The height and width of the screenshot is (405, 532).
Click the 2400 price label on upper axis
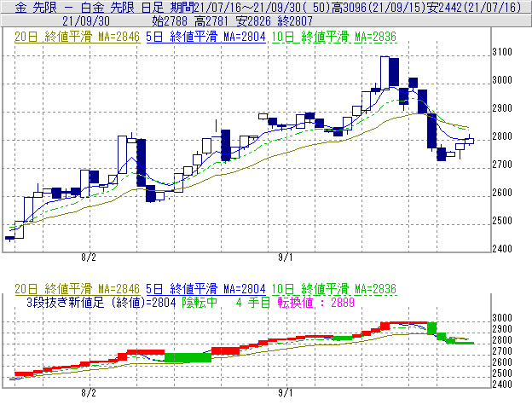[x=502, y=249]
